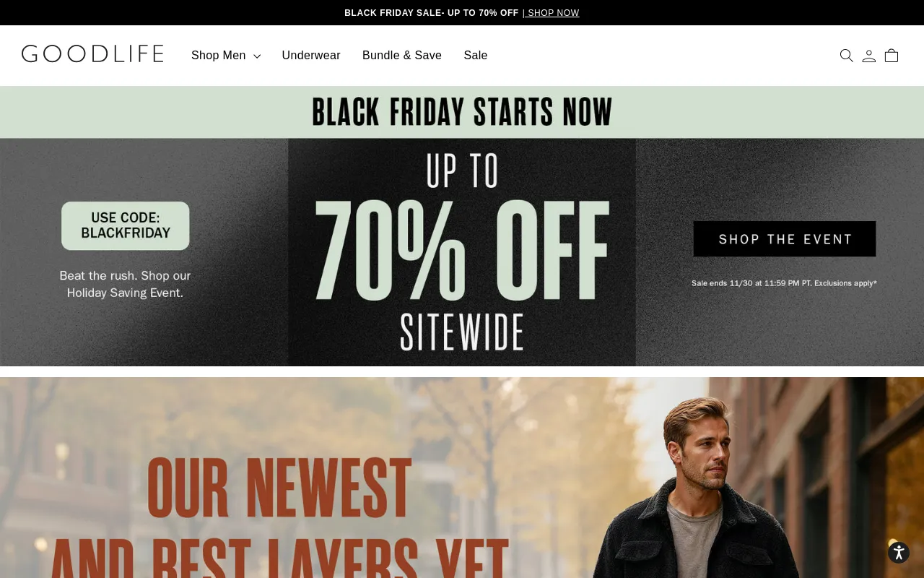Open the search magnifier icon
This screenshot has height=578, width=924.
847,56
